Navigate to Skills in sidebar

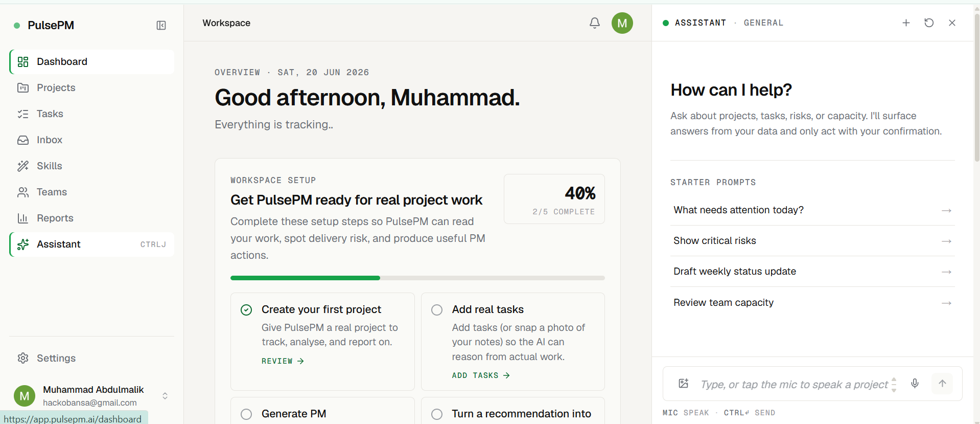[x=92, y=166]
